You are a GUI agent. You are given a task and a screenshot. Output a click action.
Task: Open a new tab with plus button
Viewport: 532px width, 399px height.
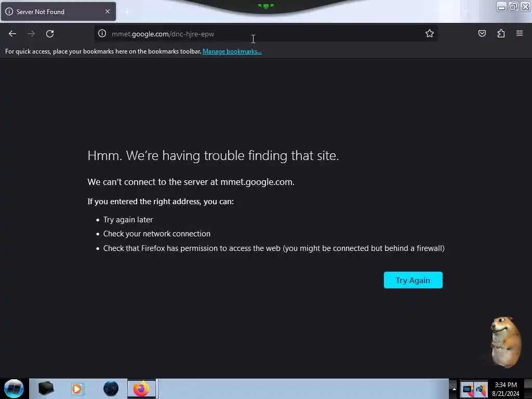(127, 12)
